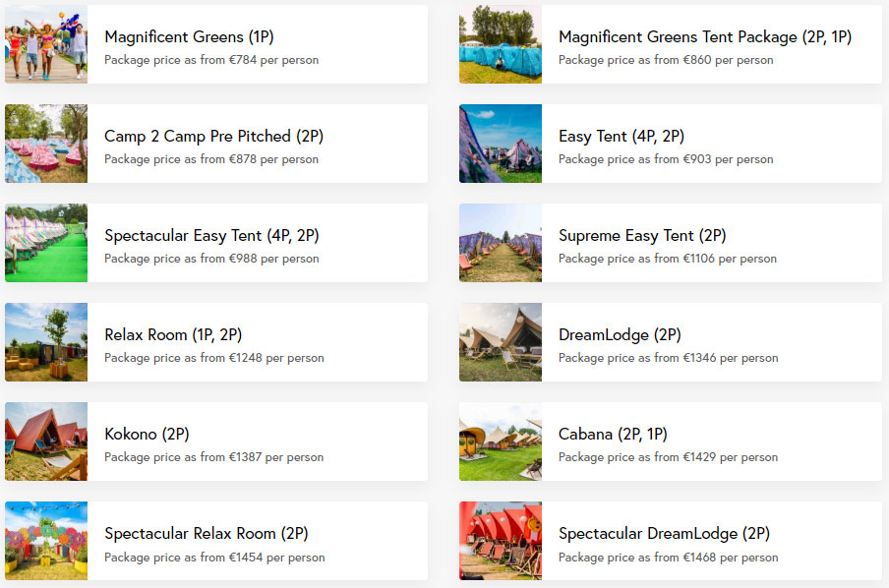Click Spectacular DreamLodge red tents photo
This screenshot has height=588, width=889.
pyautogui.click(x=501, y=541)
